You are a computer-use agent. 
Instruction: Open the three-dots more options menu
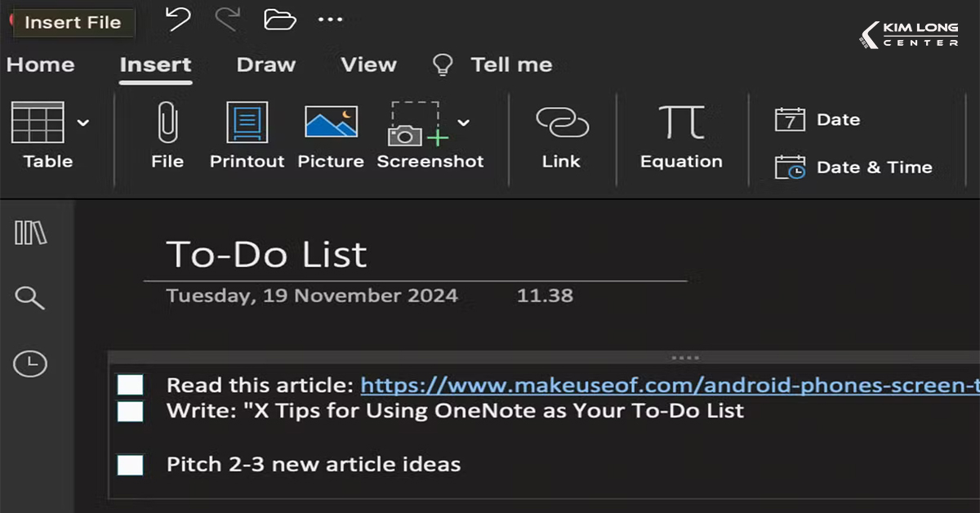(330, 20)
